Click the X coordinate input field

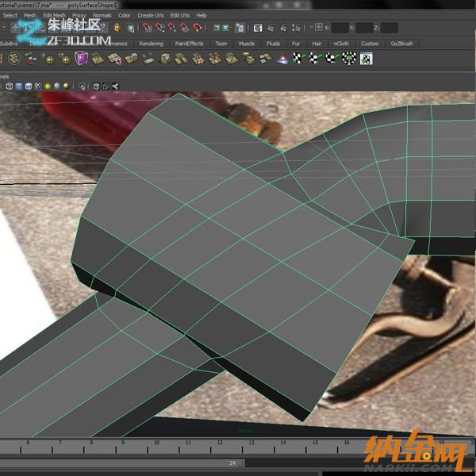click(x=340, y=28)
